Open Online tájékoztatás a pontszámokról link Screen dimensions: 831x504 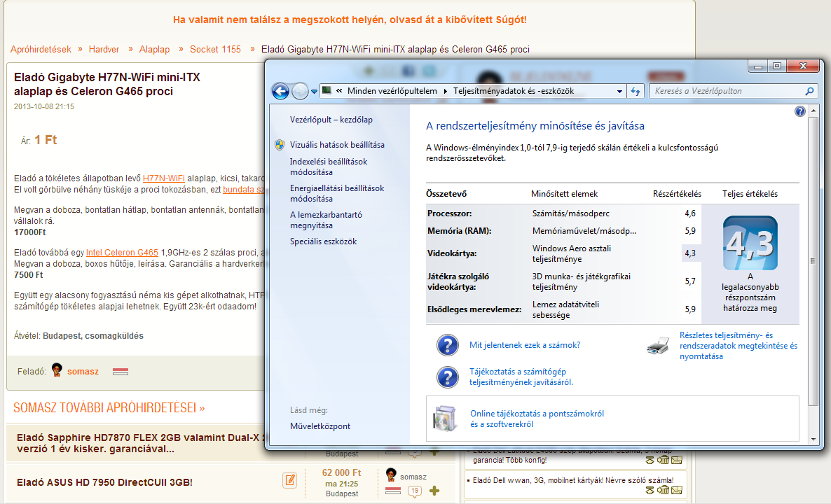pos(537,419)
